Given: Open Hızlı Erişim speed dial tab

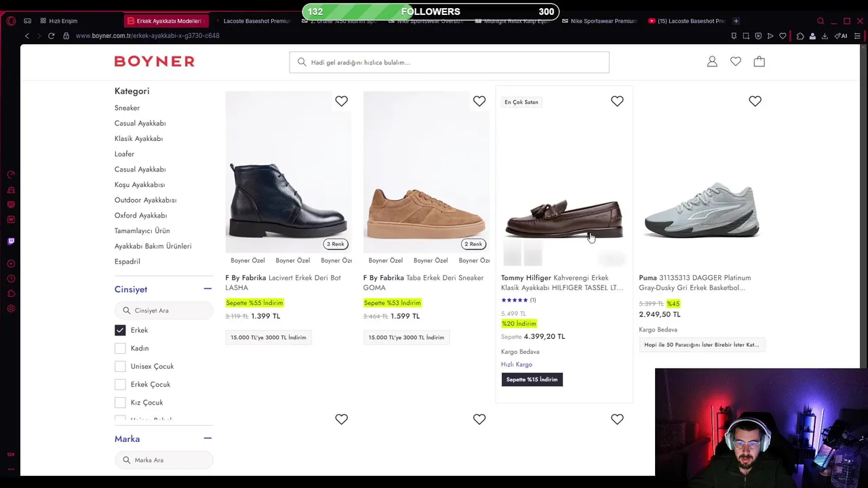Looking at the screenshot, I should (x=60, y=21).
